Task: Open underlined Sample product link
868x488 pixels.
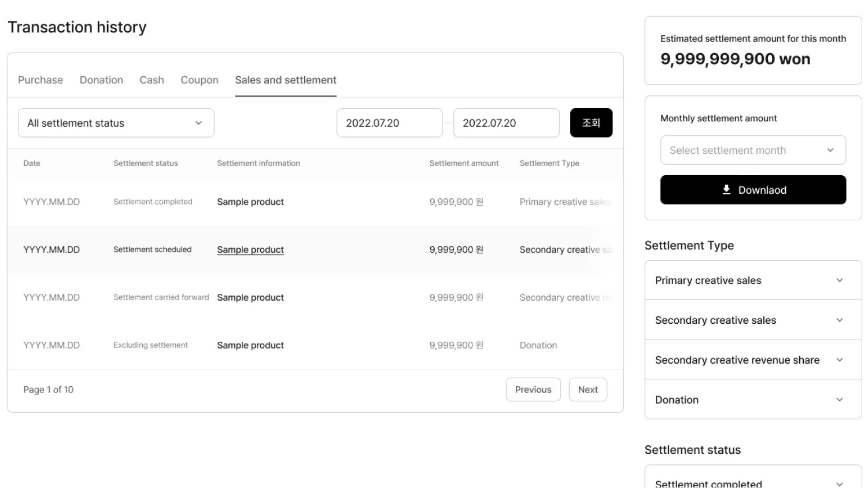Action: click(250, 250)
